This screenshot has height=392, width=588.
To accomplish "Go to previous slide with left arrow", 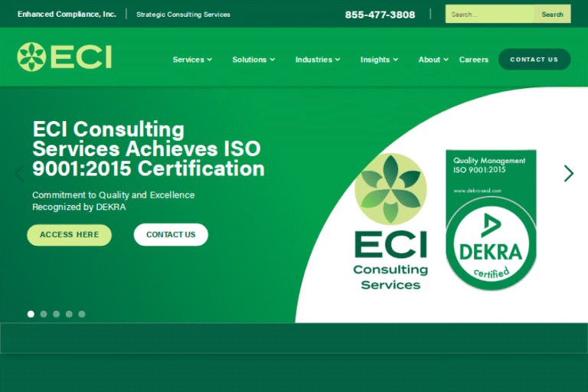I will (x=19, y=174).
